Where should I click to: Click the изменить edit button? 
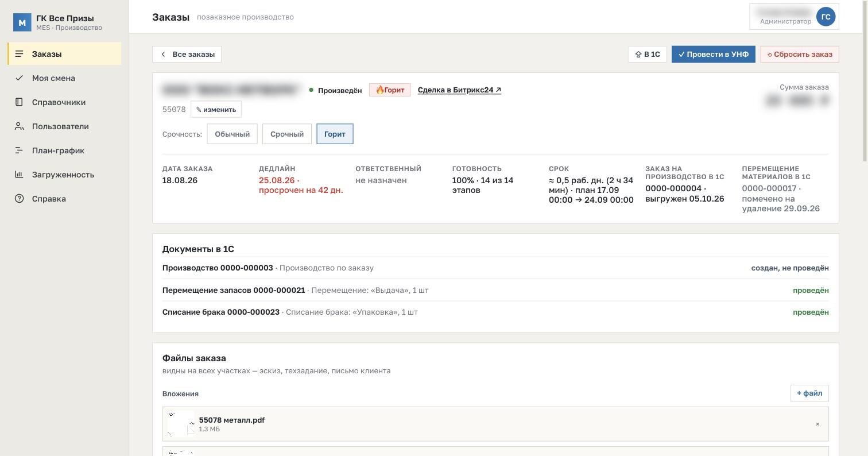pyautogui.click(x=216, y=110)
